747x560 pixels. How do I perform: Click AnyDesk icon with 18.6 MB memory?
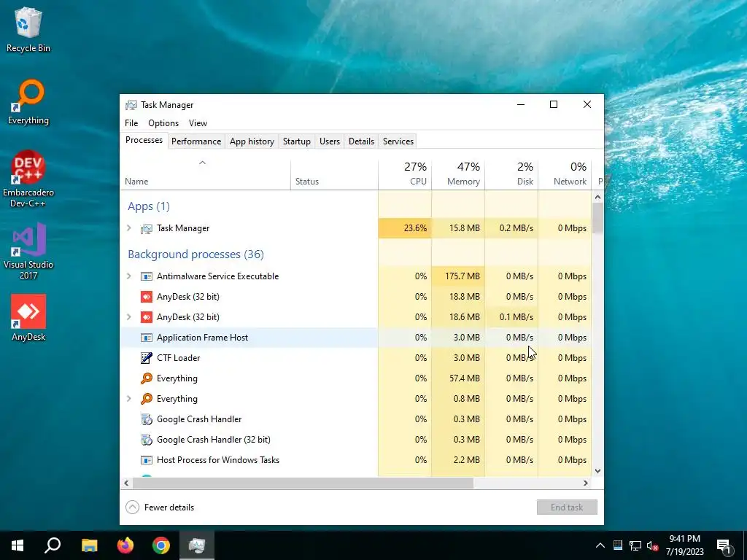pos(146,318)
